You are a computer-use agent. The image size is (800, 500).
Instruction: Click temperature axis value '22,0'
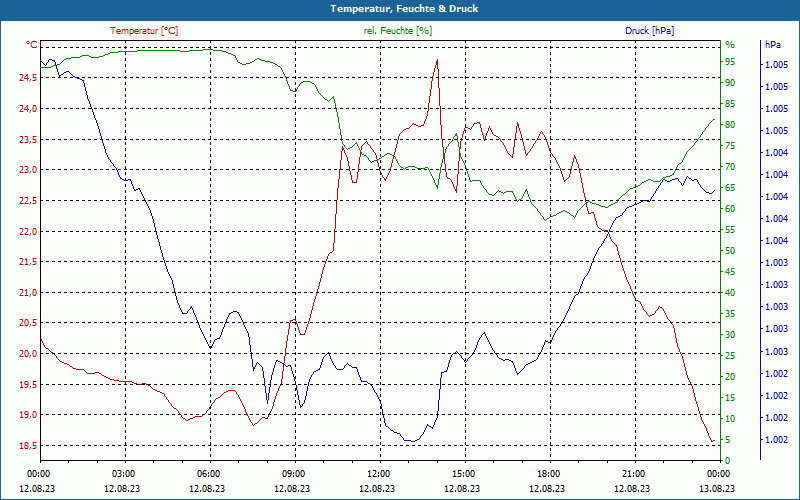click(x=28, y=231)
